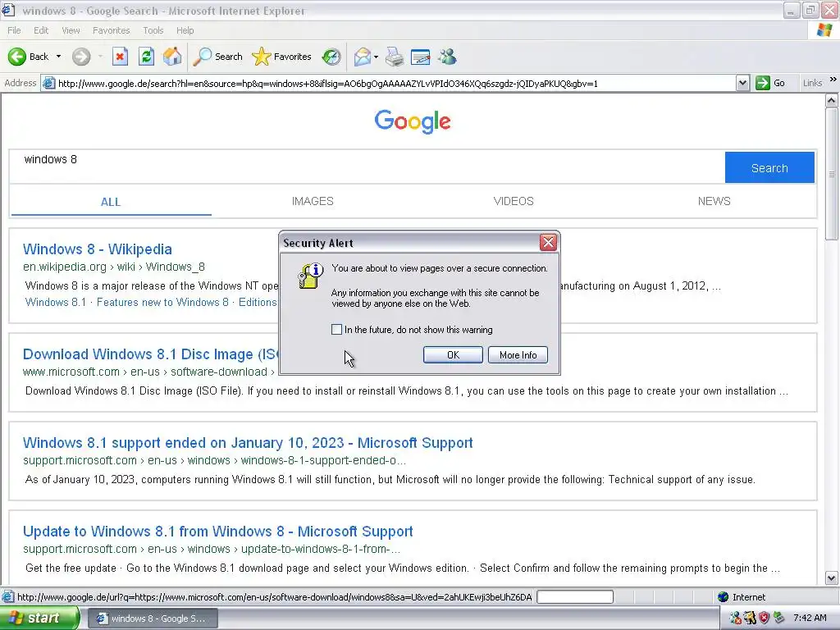Open Download Windows 8.1 Disc Image result

[151, 354]
